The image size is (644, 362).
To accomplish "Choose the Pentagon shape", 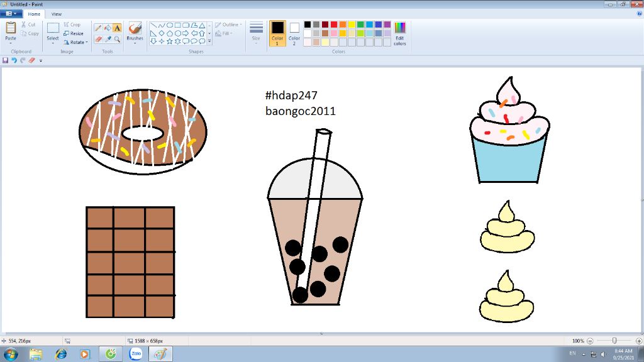I will (x=170, y=33).
